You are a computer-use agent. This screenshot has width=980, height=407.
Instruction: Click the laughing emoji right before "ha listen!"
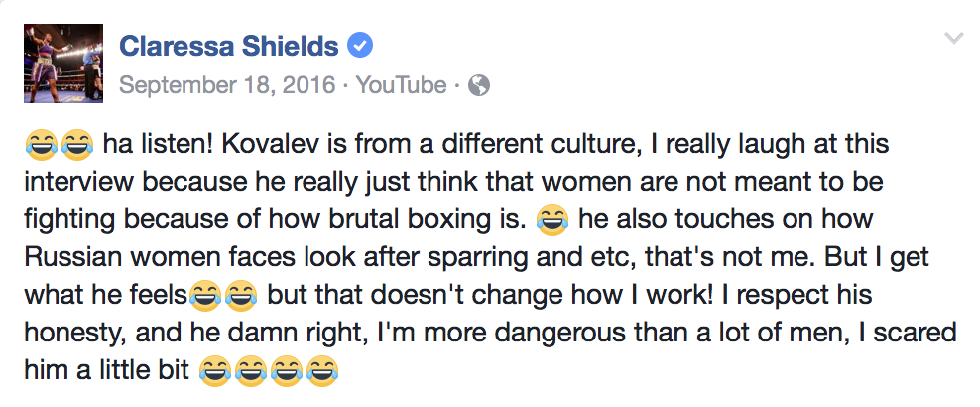(75, 147)
